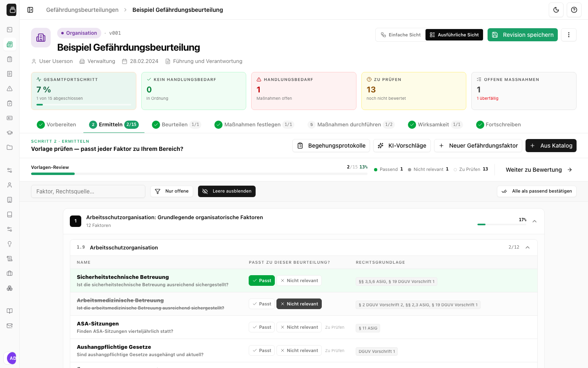588x368 pixels.
Task: Click the § 11 ASiG legal tag
Action: click(x=368, y=328)
